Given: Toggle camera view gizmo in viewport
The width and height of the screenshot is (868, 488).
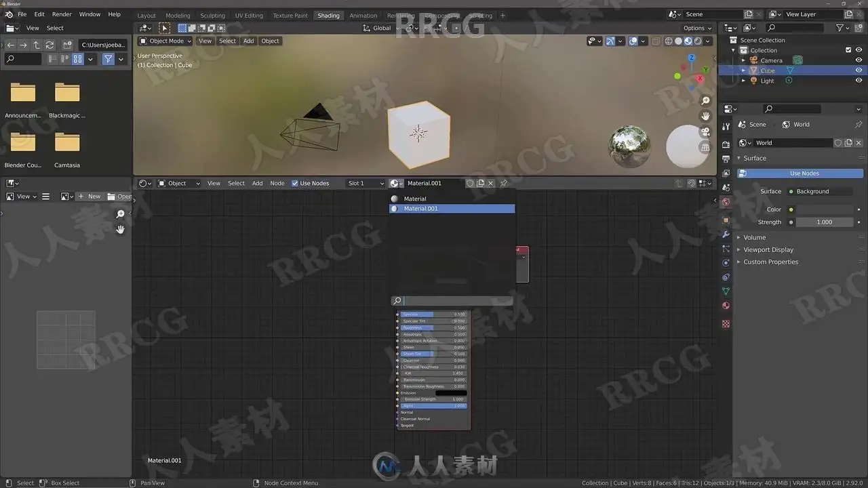Looking at the screenshot, I should coord(705,131).
